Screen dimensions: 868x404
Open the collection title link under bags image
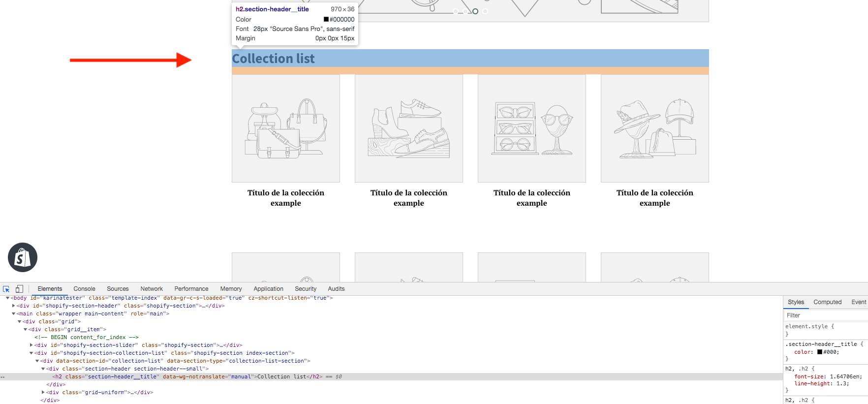point(286,198)
